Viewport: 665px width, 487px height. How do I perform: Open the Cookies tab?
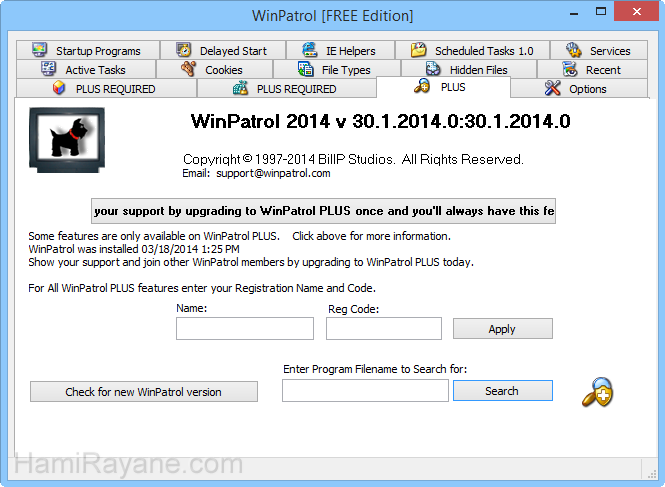point(215,69)
